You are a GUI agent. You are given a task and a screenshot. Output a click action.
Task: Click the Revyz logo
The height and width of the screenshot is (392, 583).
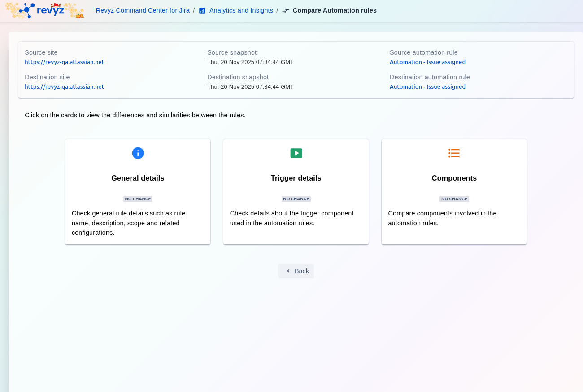(x=45, y=10)
